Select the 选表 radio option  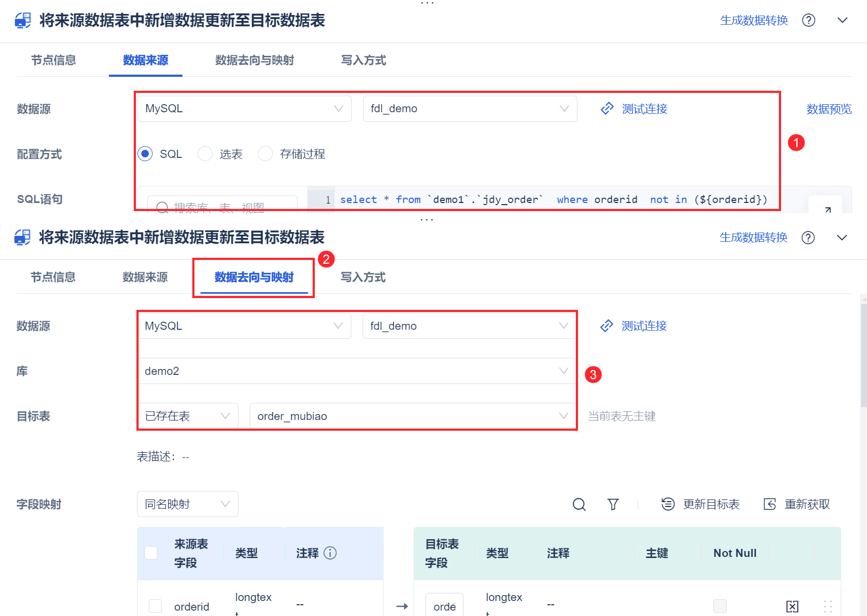[x=205, y=154]
